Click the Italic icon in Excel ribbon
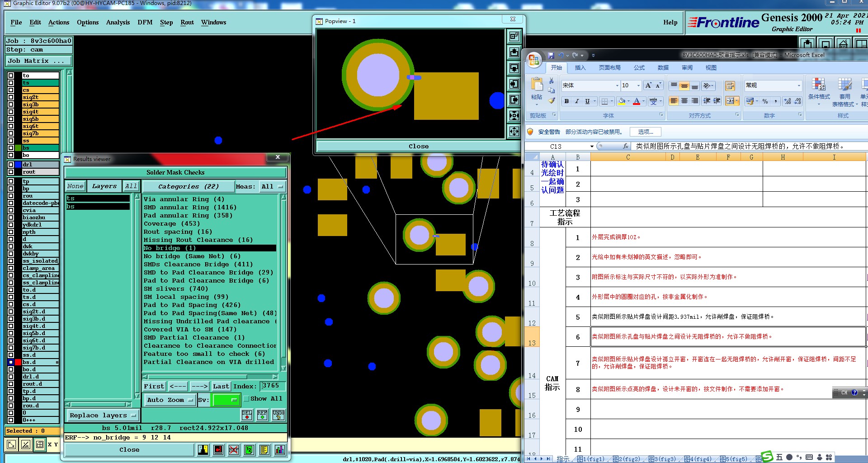 (x=577, y=101)
